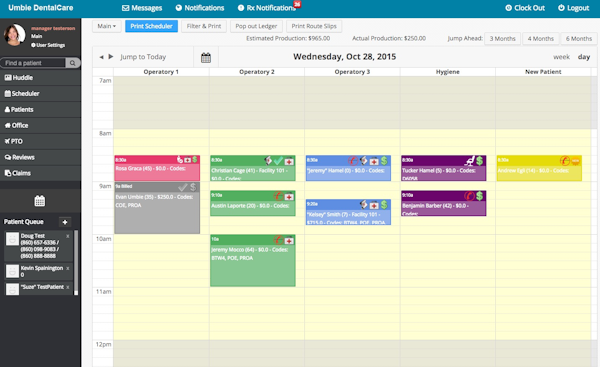Expand the Main dropdown menu
Screen dimensions: 600x367
coord(106,26)
